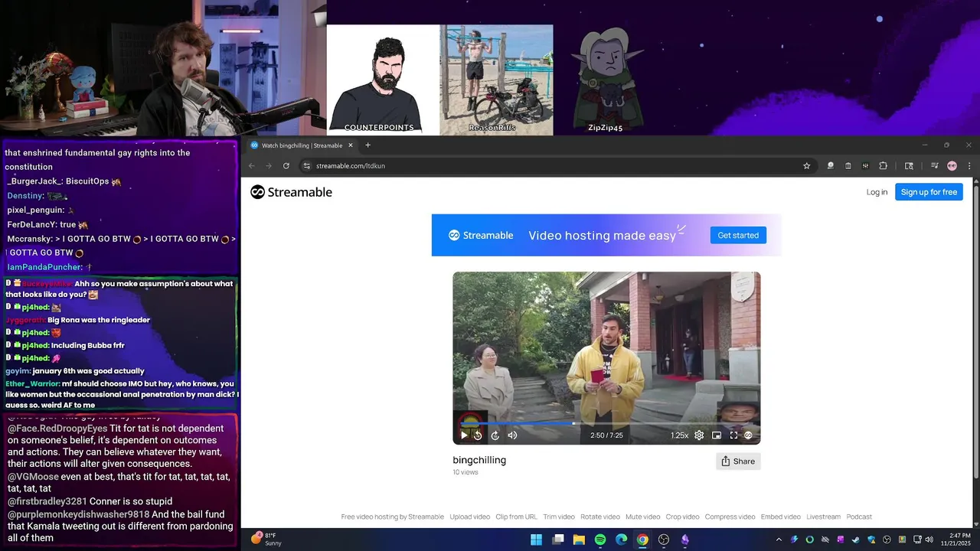The width and height of the screenshot is (980, 551).
Task: Open Rotate video footer link
Action: point(600,517)
